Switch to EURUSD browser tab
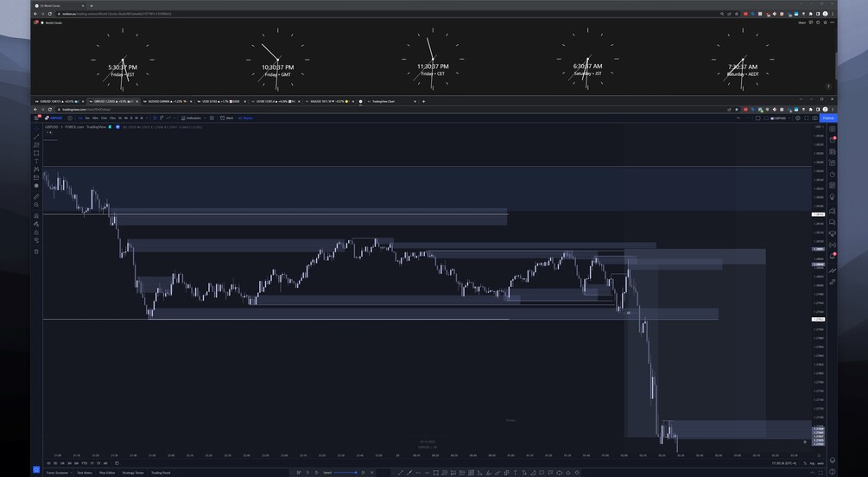The height and width of the screenshot is (477, 868). pos(58,101)
